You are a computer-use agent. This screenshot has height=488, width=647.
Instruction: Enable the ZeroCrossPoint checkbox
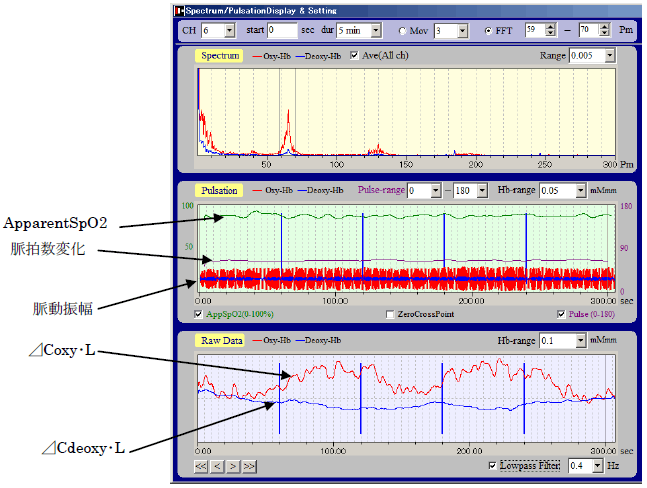392,314
